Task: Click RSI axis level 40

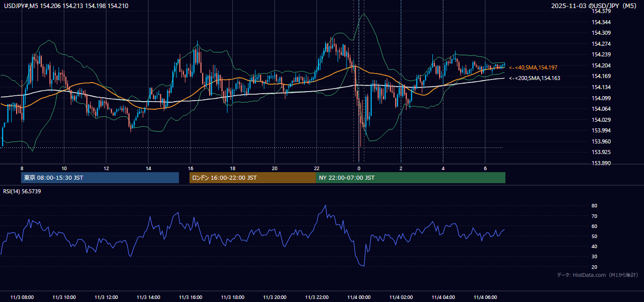Action: click(x=595, y=246)
